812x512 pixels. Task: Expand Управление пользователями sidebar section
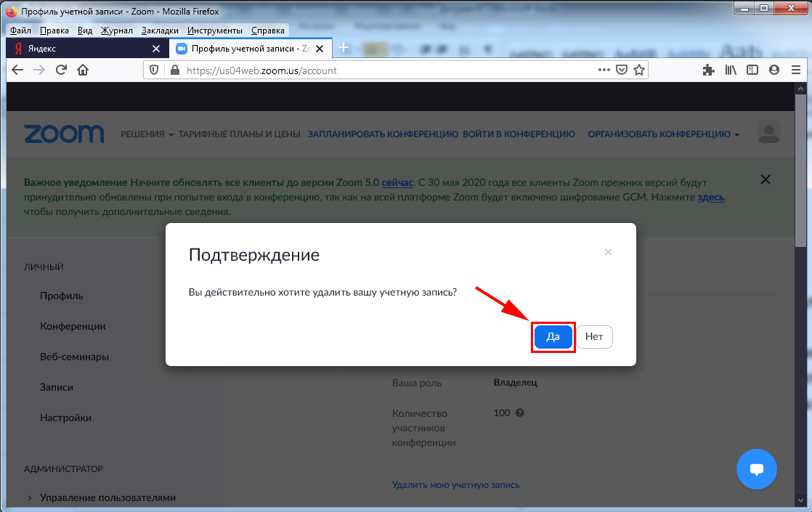coord(107,497)
